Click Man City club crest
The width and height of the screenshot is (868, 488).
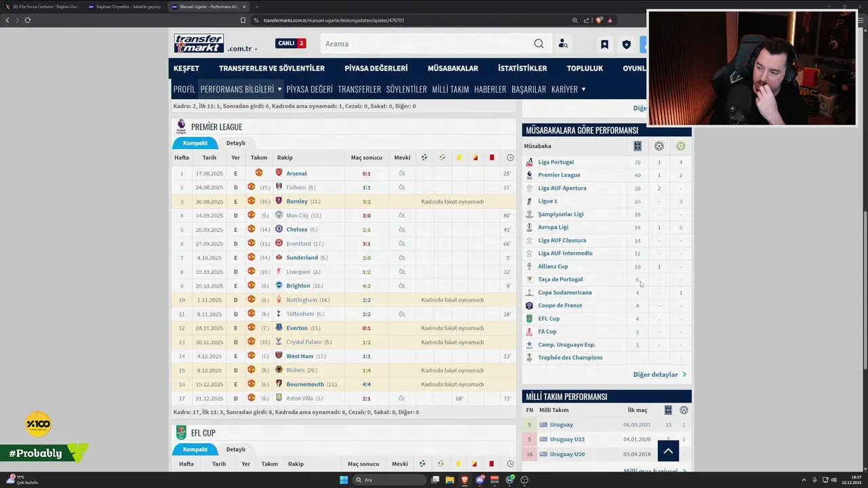[x=279, y=216]
